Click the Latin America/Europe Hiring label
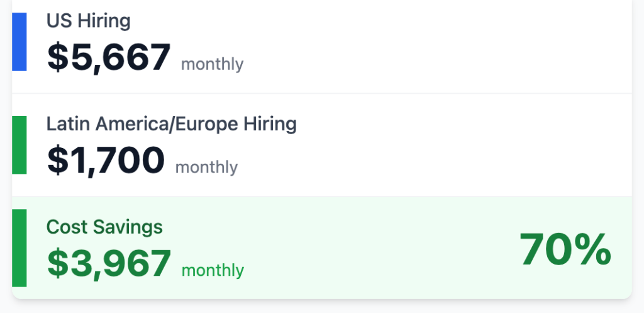644x313 pixels. pyautogui.click(x=171, y=124)
